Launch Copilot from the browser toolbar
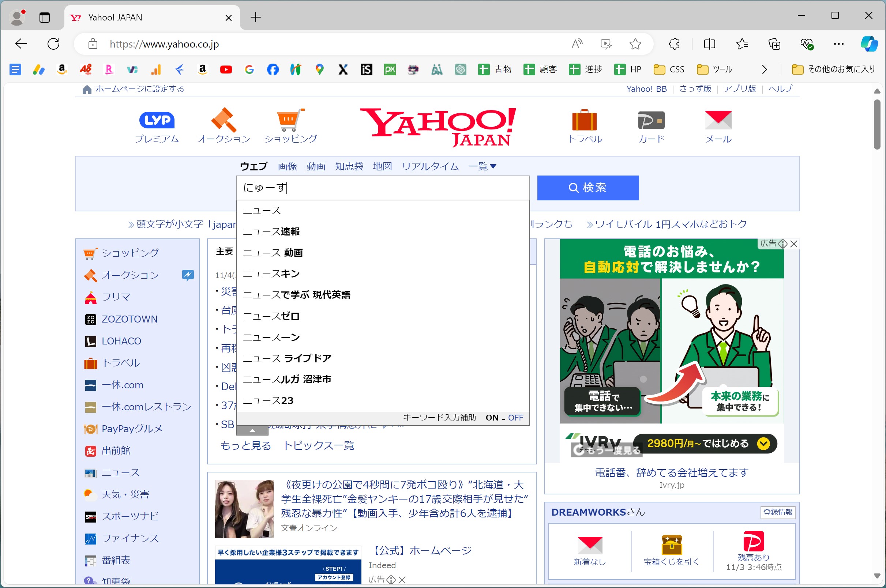Image resolution: width=886 pixels, height=588 pixels. pos(870,44)
